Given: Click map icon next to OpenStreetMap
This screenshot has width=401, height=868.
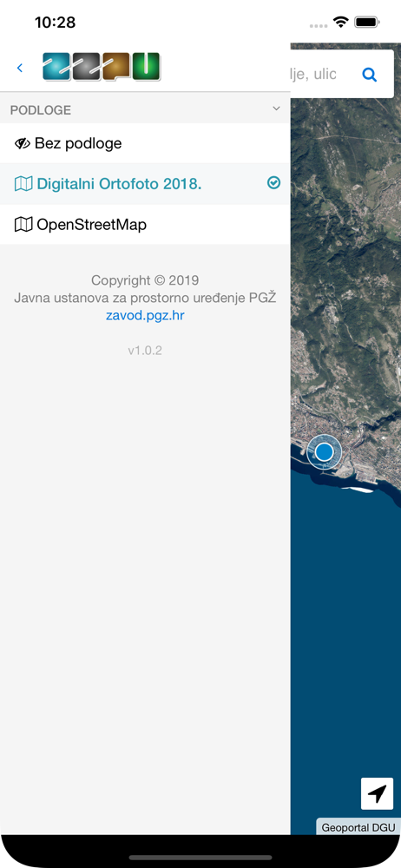Looking at the screenshot, I should click(x=23, y=225).
